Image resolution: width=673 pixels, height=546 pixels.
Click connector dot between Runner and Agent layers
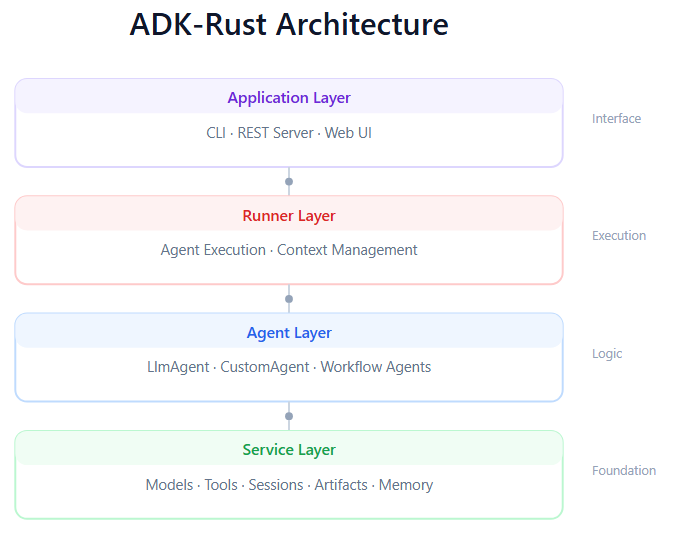(289, 299)
